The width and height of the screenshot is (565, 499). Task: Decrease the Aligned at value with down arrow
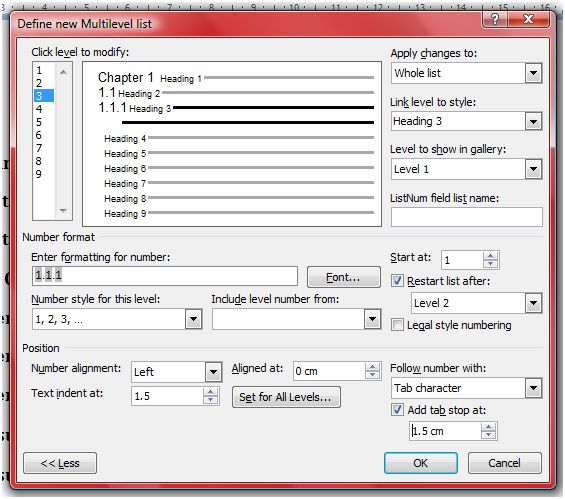(x=372, y=375)
